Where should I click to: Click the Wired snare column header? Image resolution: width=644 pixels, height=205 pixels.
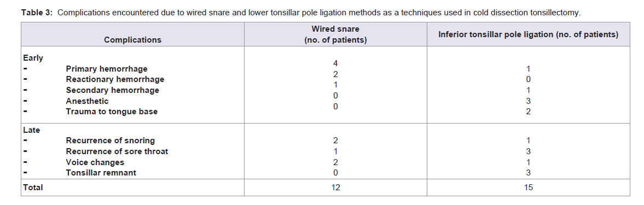[x=335, y=34]
